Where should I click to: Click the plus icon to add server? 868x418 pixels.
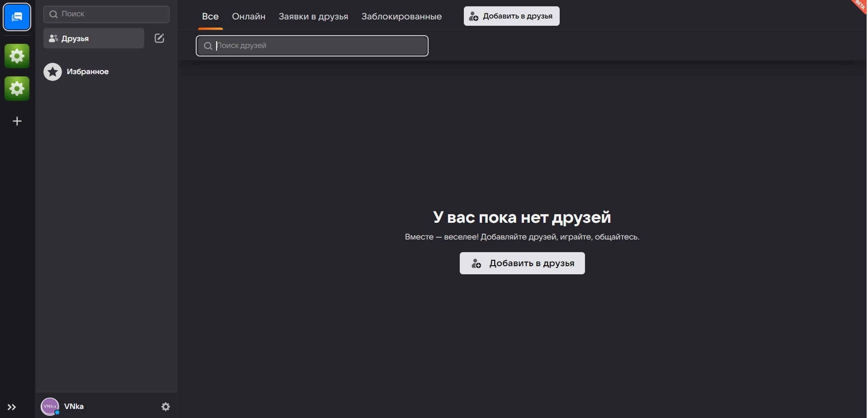coord(17,121)
